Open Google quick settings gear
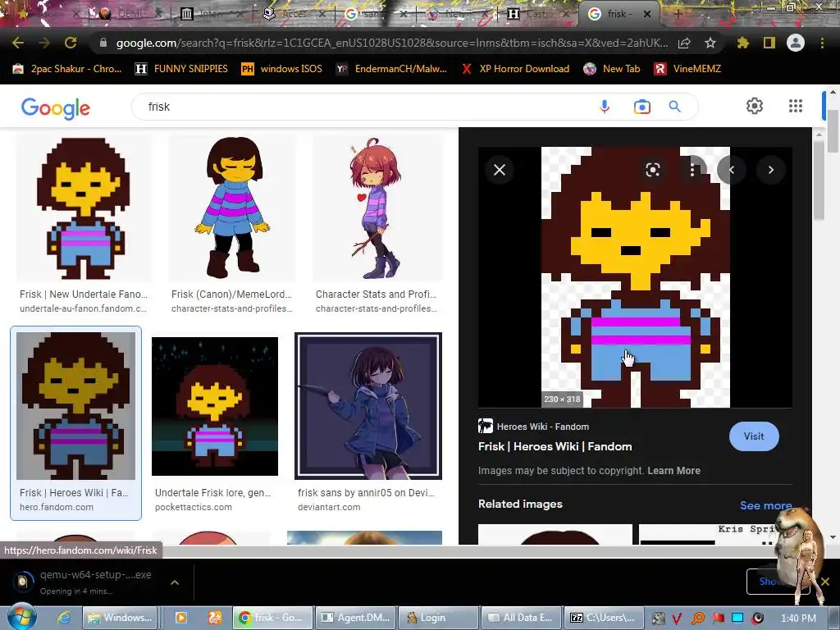 [x=755, y=106]
